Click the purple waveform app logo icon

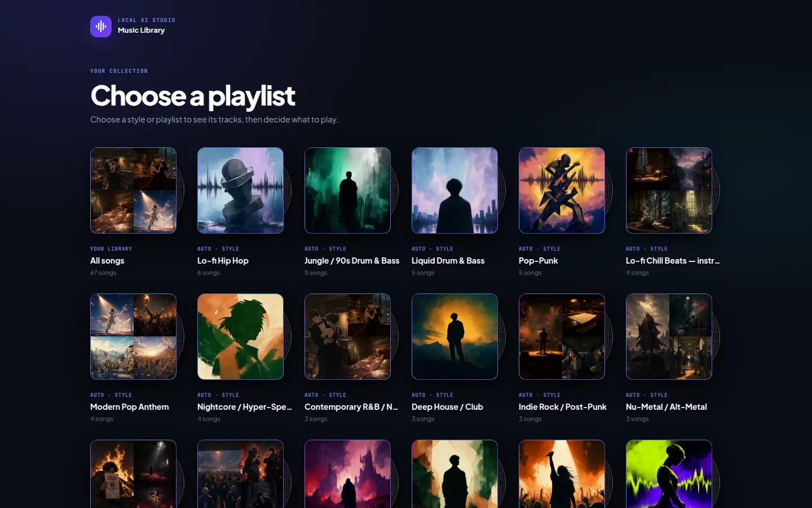(101, 26)
